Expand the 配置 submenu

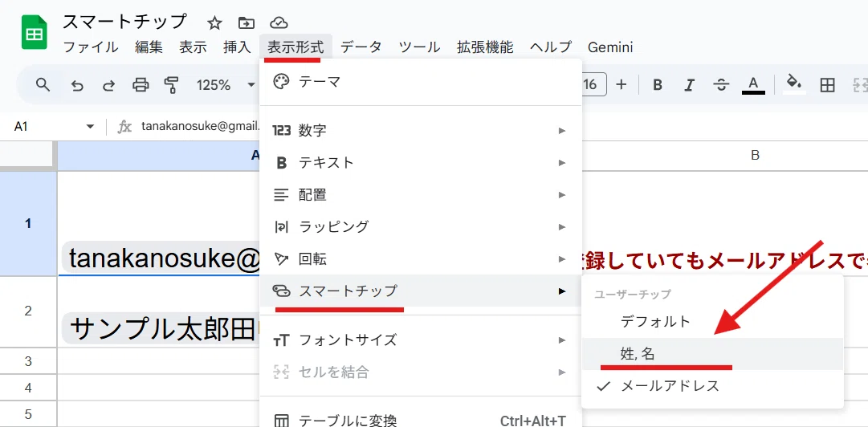(421, 195)
